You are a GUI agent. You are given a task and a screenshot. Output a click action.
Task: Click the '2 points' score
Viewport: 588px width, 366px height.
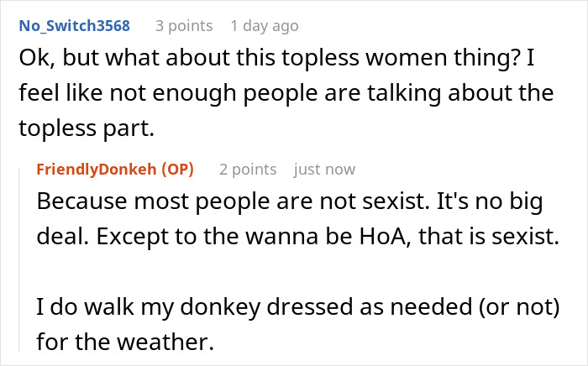(x=248, y=170)
